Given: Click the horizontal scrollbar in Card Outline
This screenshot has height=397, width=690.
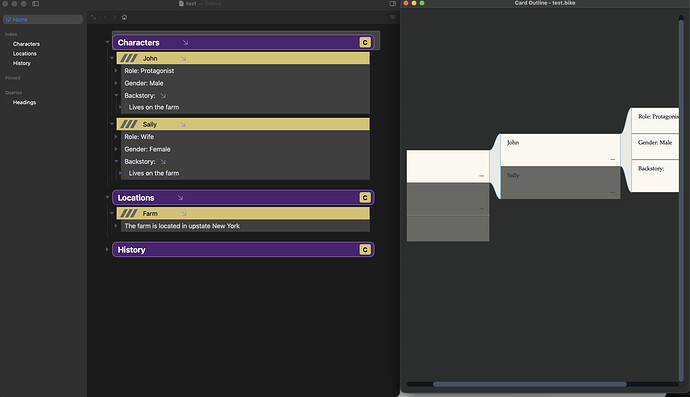Looking at the screenshot, I should point(530,384).
